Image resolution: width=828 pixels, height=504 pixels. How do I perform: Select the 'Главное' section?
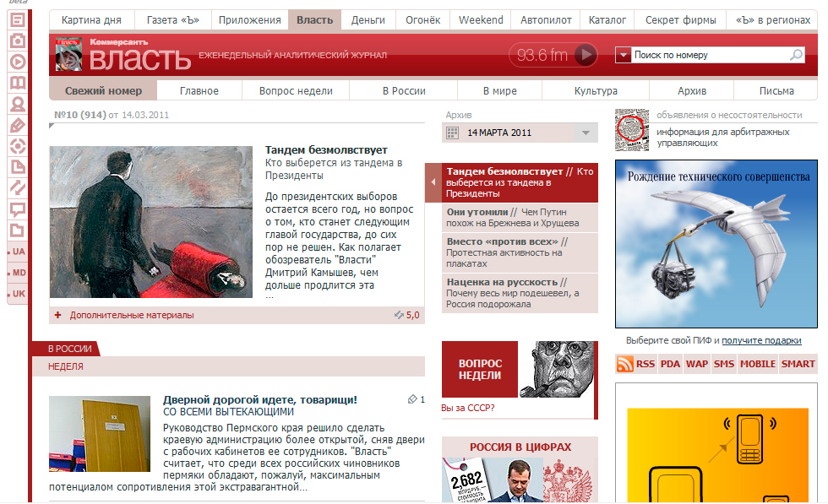[x=199, y=91]
